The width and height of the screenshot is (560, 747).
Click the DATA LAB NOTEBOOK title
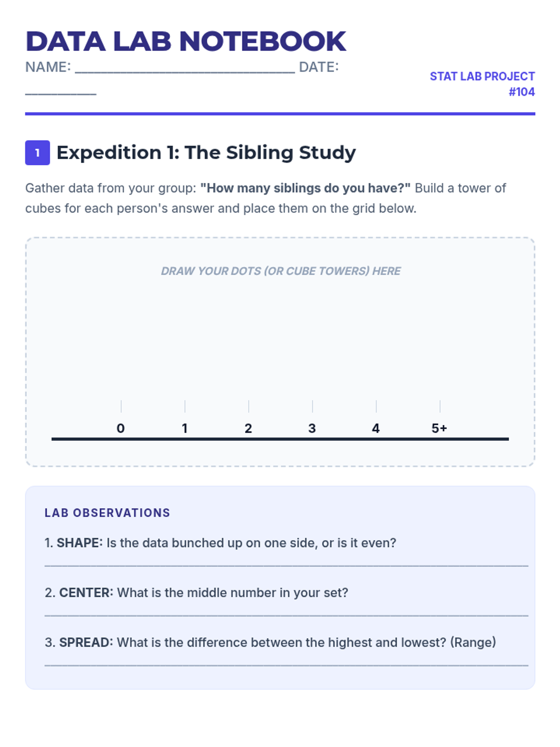point(186,41)
